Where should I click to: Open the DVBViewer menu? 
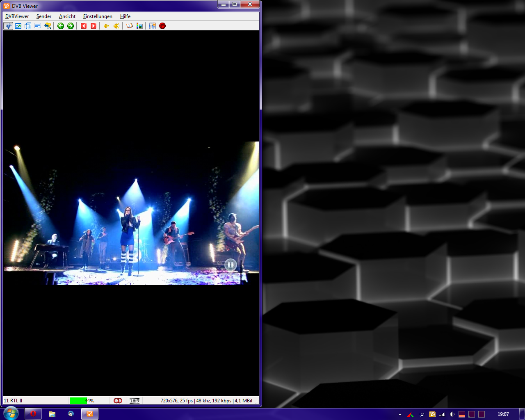17,16
